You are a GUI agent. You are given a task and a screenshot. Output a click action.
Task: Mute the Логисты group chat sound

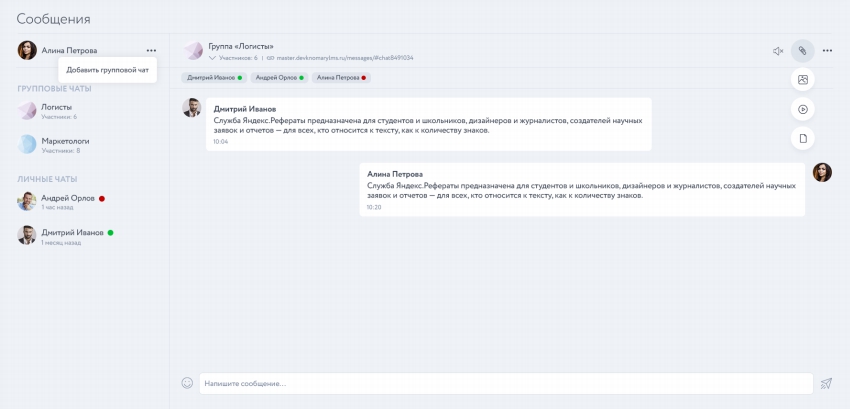tap(778, 51)
